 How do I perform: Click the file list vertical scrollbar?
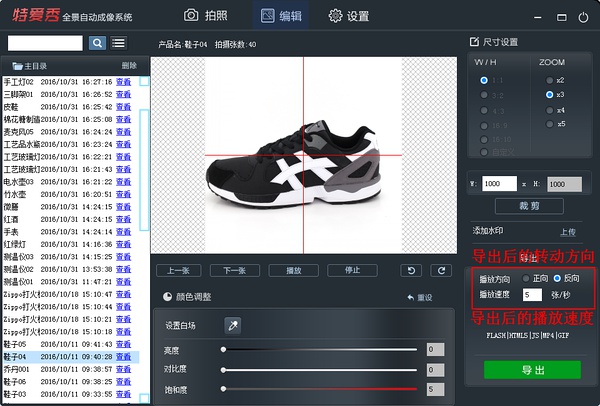pos(144,170)
